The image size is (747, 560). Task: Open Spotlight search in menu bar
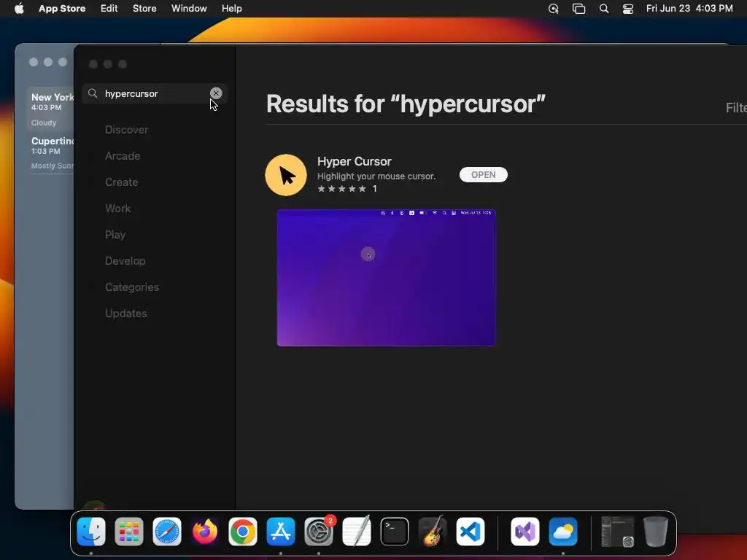tap(604, 9)
